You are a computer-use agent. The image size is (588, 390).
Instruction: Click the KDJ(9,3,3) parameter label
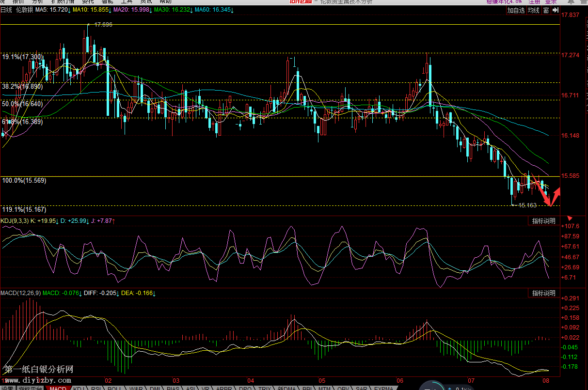click(15, 221)
